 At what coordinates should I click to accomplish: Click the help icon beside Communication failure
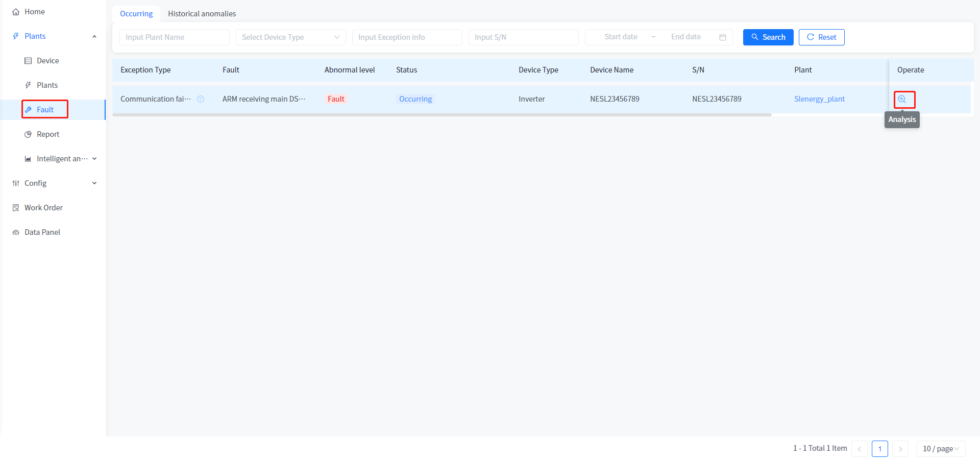(201, 99)
